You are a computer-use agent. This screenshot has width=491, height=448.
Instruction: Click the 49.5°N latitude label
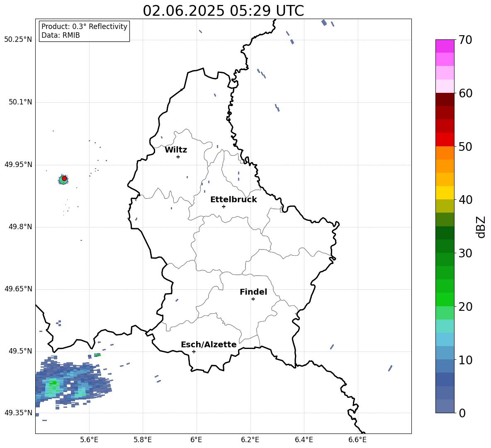point(20,351)
